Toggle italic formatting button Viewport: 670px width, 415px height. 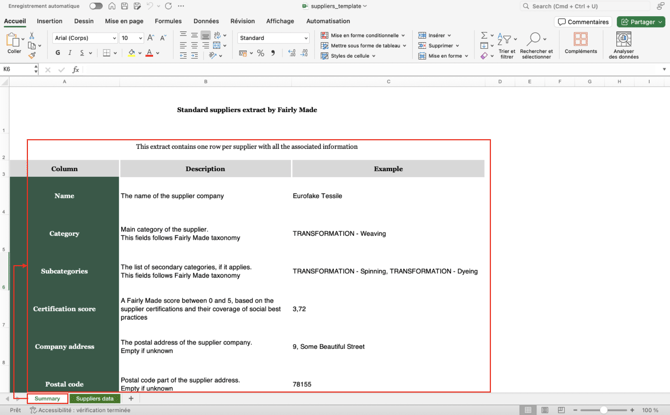click(70, 53)
